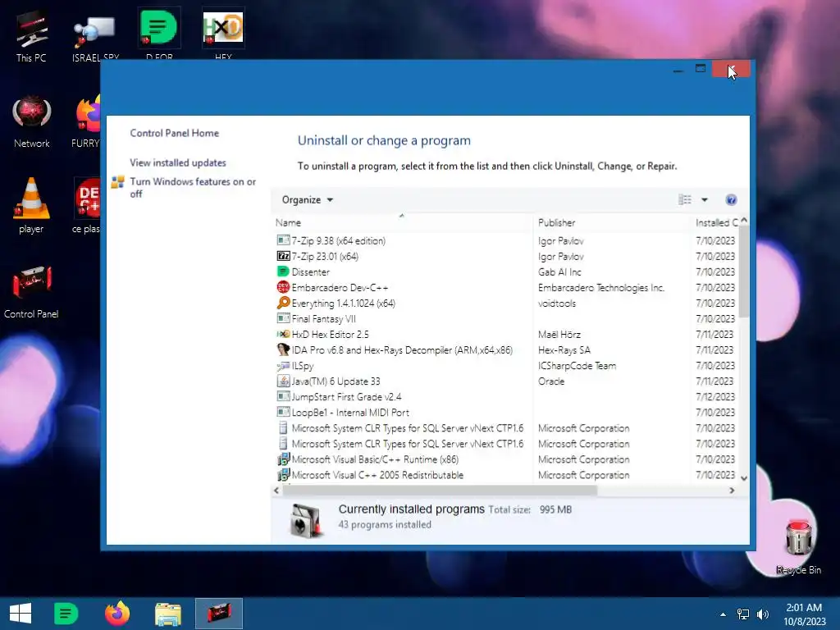Image resolution: width=840 pixels, height=630 pixels.
Task: Select Everything 1.4.1.1024 (x64) entry
Action: [506, 304]
